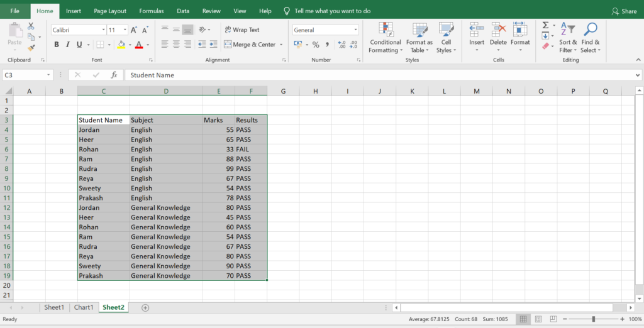The height and width of the screenshot is (328, 644).
Task: Collapse the ribbon with caret
Action: pos(638,60)
